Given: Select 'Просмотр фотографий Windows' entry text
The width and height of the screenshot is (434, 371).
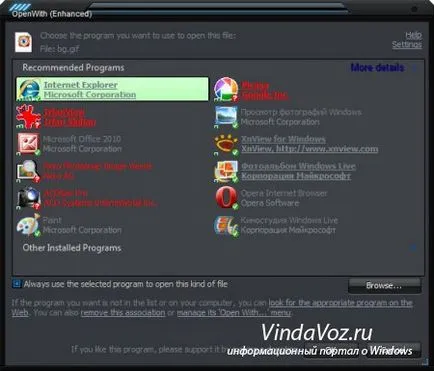Looking at the screenshot, I should click(x=301, y=112).
